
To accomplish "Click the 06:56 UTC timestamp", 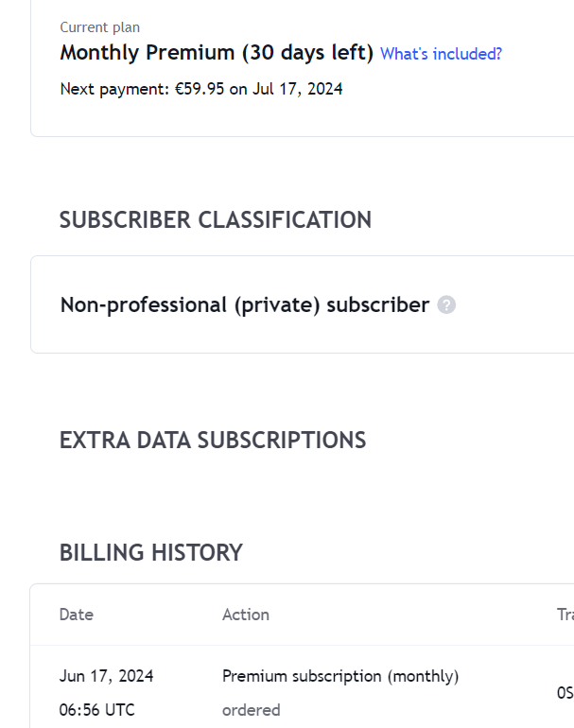I will (97, 710).
